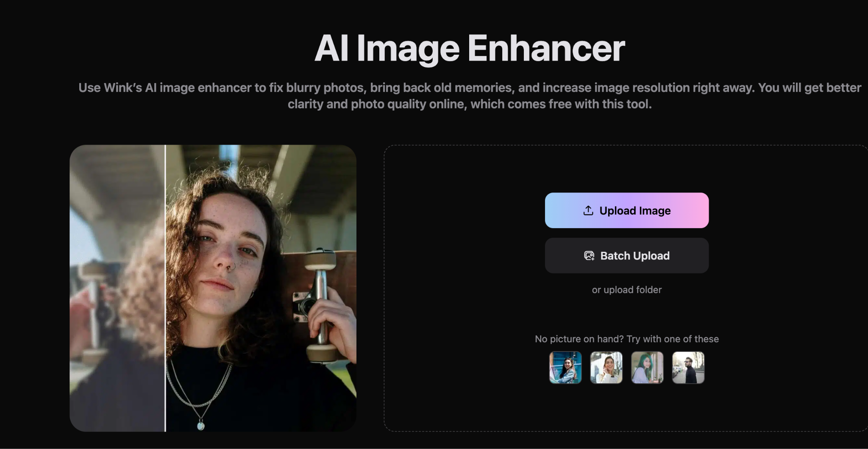Click the image stack icon in Batch Upload
The width and height of the screenshot is (868, 449).
tap(589, 256)
